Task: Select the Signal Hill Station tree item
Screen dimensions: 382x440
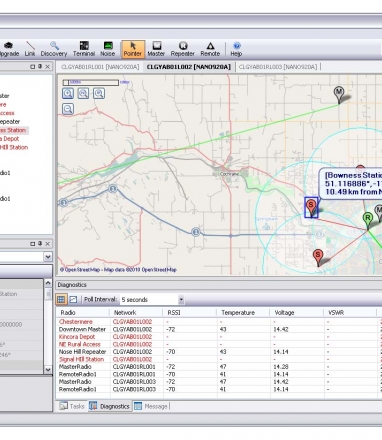Action: [14, 147]
